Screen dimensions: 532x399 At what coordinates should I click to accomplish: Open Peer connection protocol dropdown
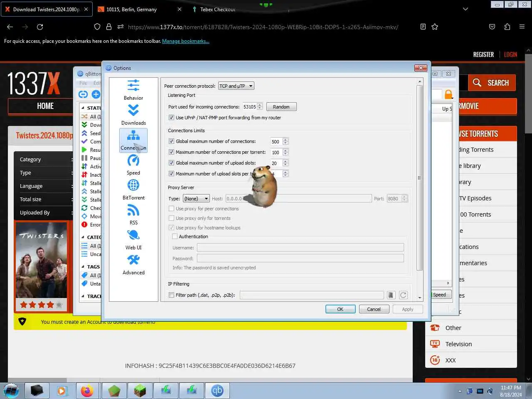point(236,86)
